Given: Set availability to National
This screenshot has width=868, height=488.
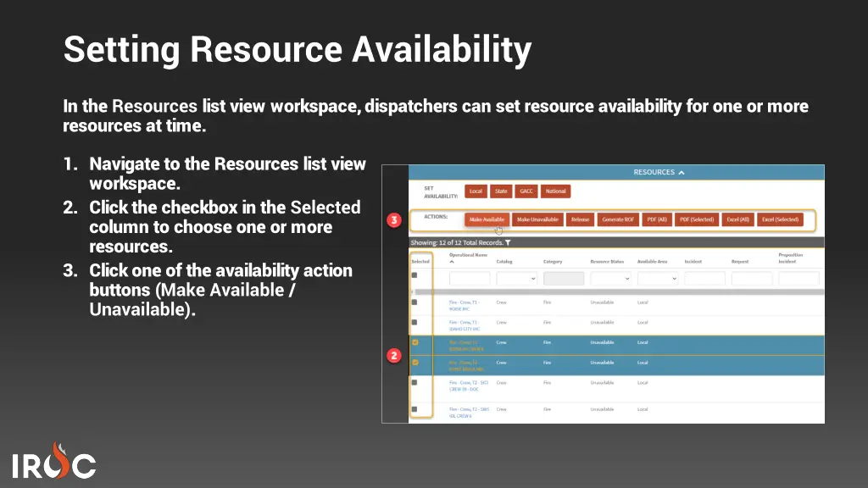Looking at the screenshot, I should pyautogui.click(x=555, y=191).
